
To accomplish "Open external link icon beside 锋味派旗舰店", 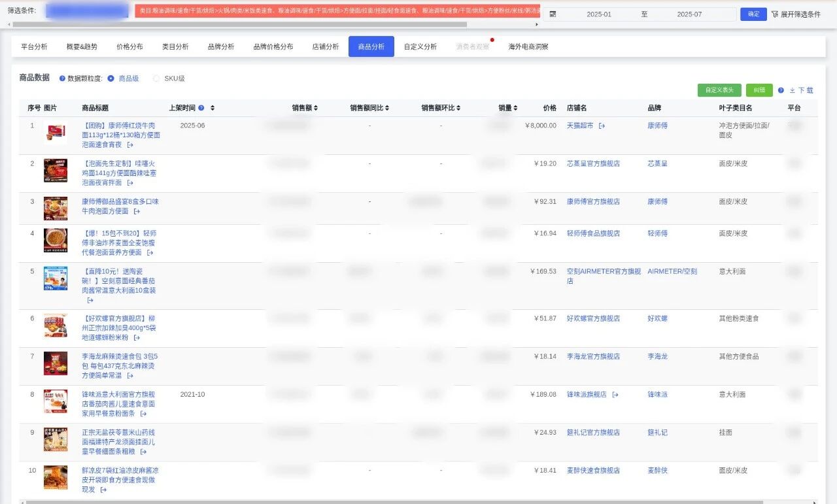I will point(615,395).
